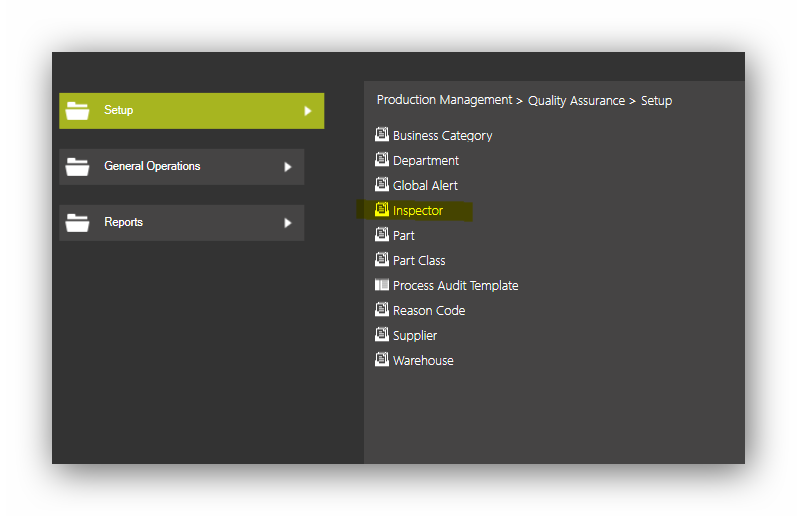797x516 pixels.
Task: Click the document icon beside Department
Action: point(382,159)
